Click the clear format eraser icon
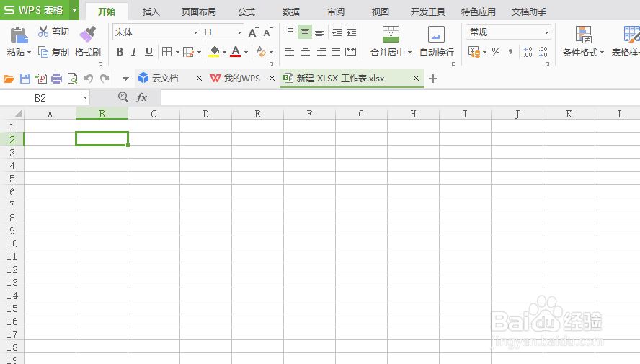This screenshot has width=640, height=364. (261, 52)
